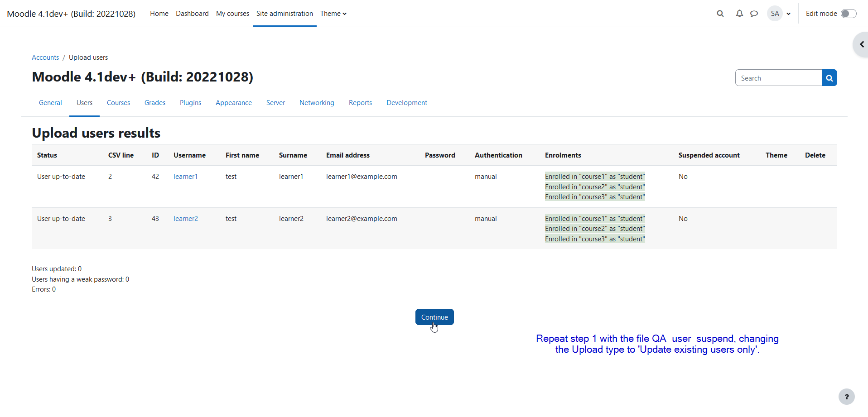This screenshot has height=417, width=868.
Task: Switch to the Development tab
Action: coord(407,103)
